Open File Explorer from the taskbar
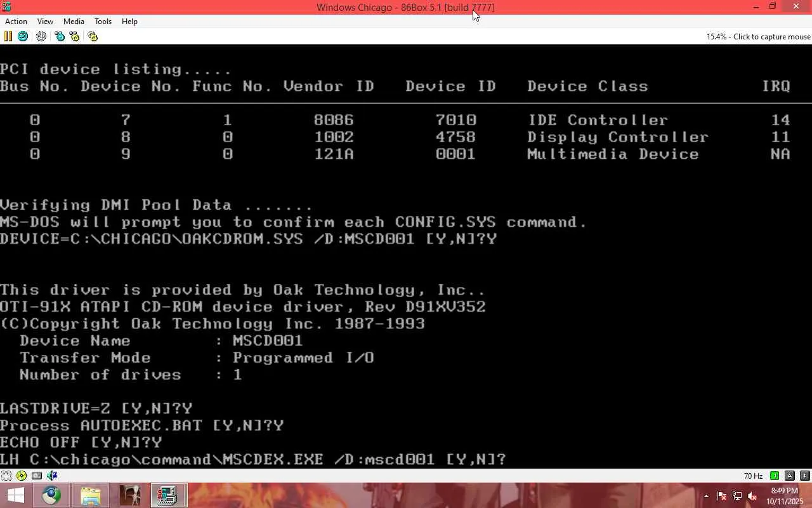The height and width of the screenshot is (508, 812). (91, 495)
